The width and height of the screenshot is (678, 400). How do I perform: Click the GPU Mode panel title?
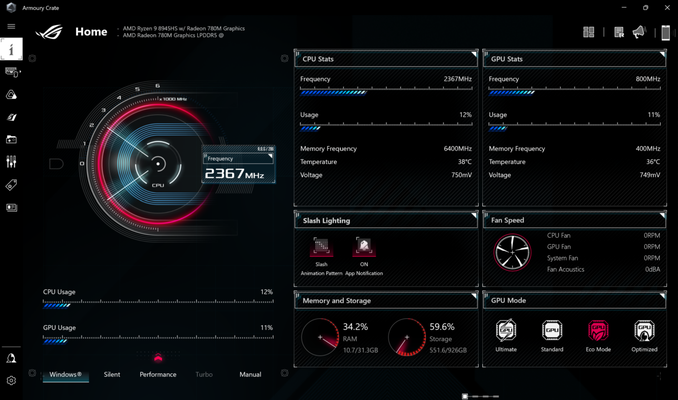(508, 300)
